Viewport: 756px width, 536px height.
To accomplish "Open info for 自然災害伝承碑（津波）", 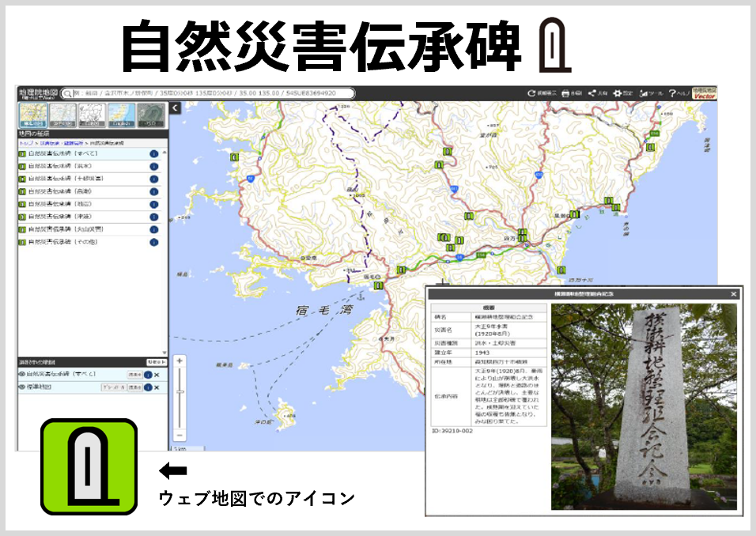I will pos(153,217).
